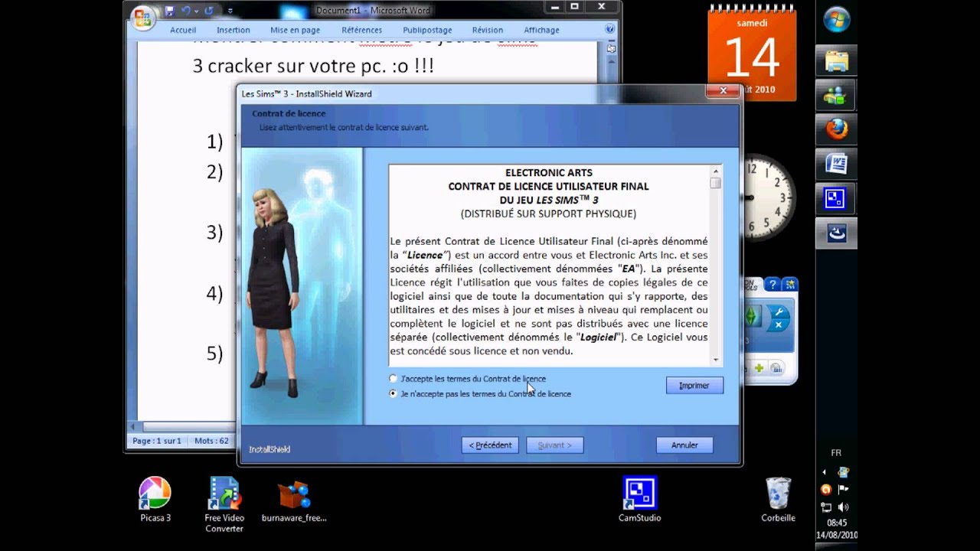Click license text scrollbar down arrow
The image size is (980, 551).
click(x=716, y=360)
